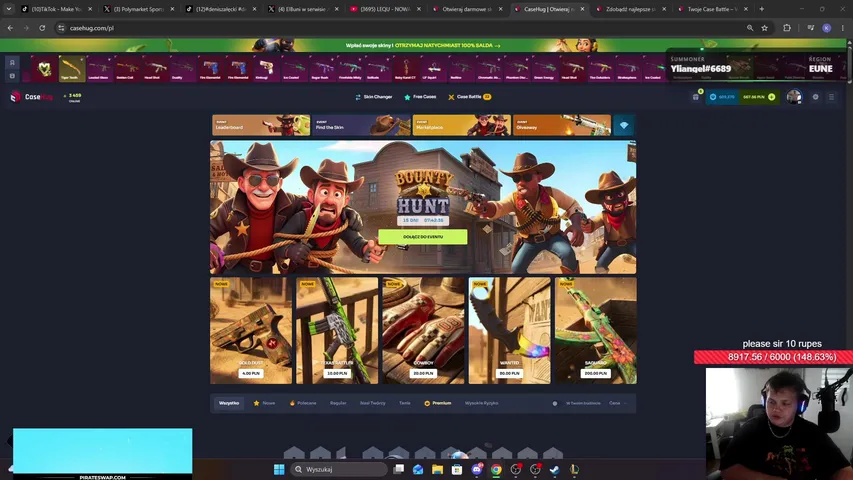This screenshot has width=853, height=480.
Task: Open the browser extensions puzzle icon
Action: point(787,28)
